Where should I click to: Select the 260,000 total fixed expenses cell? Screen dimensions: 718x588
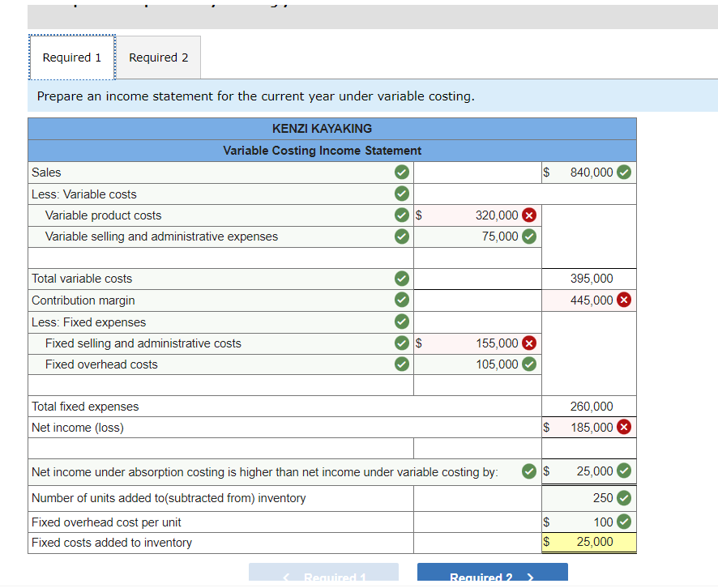click(x=589, y=407)
